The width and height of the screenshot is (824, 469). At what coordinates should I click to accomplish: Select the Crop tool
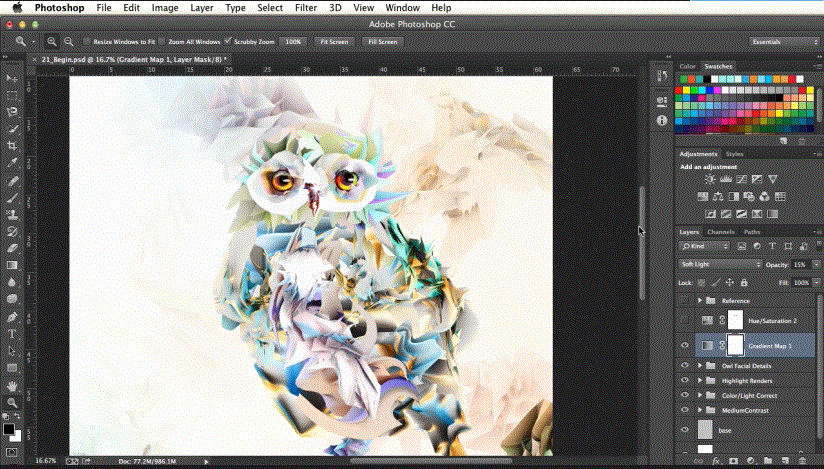[x=12, y=146]
